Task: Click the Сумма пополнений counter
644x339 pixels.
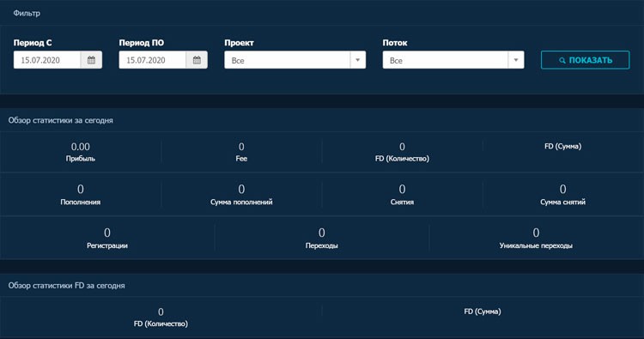Action: click(241, 195)
